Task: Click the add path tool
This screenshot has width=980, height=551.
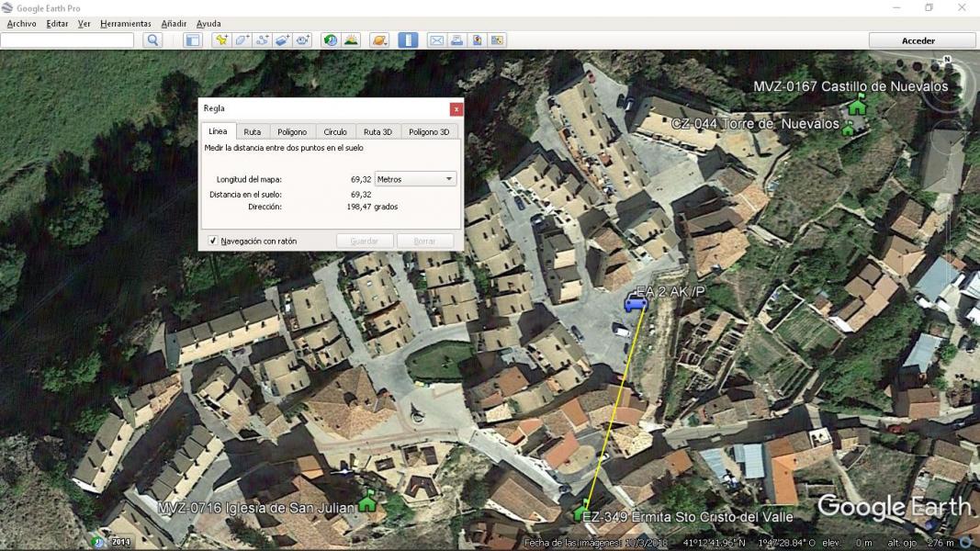Action: (x=262, y=40)
